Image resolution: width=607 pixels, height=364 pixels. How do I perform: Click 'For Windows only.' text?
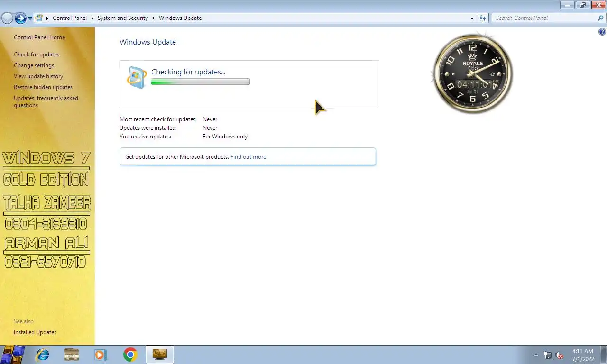226,136
